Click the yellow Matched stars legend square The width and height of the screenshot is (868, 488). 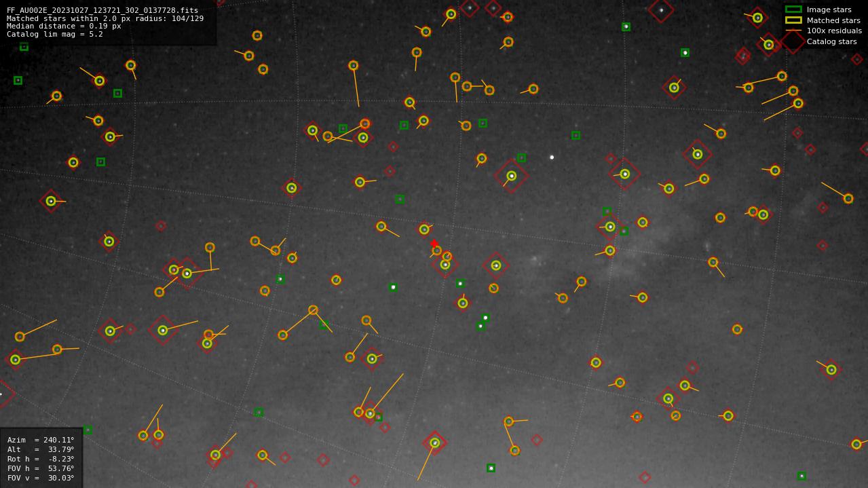pyautogui.click(x=793, y=20)
